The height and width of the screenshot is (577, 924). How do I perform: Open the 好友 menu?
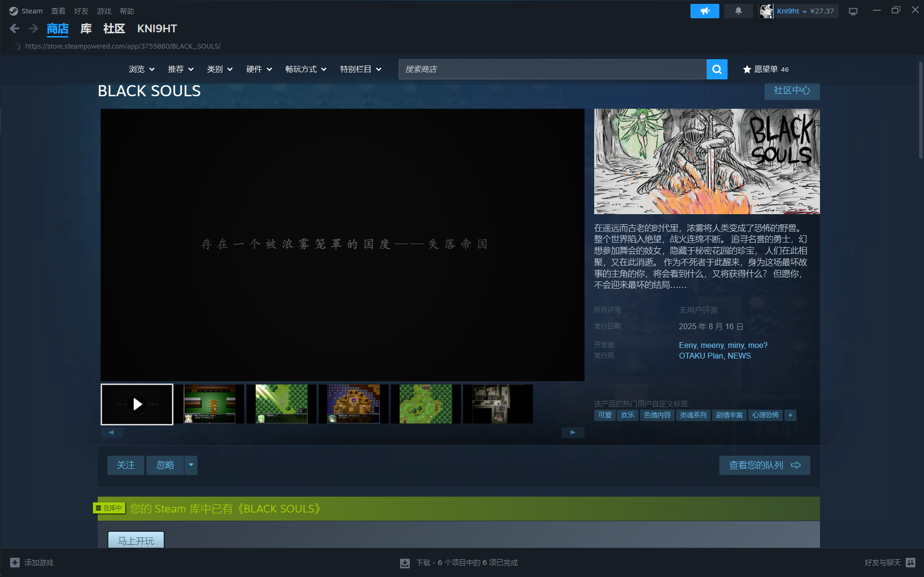(81, 11)
